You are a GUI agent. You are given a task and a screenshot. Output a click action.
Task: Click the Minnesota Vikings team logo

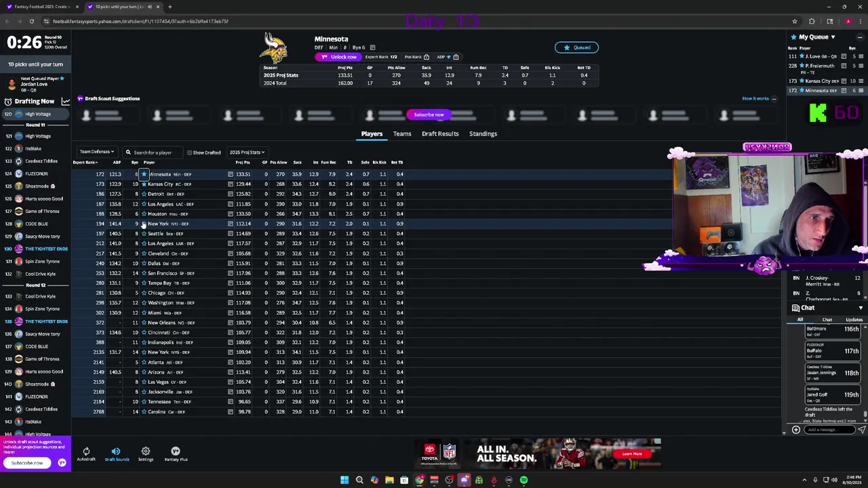tap(275, 47)
